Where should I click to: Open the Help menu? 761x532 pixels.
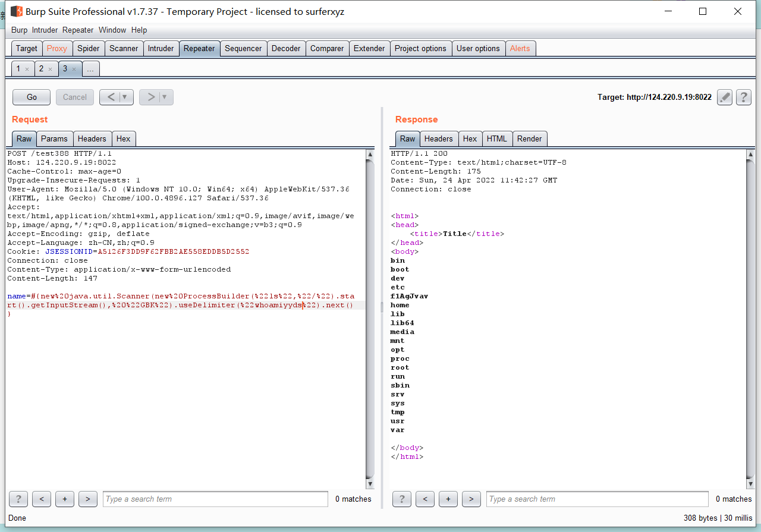point(139,30)
